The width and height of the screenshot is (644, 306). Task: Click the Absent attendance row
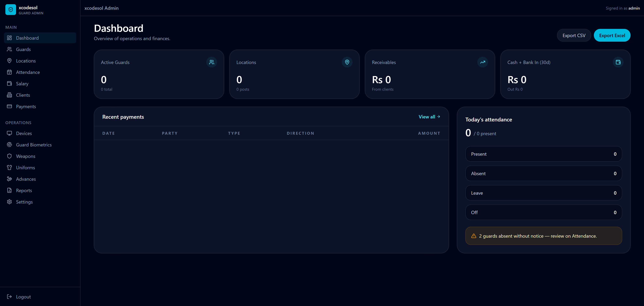(x=544, y=173)
